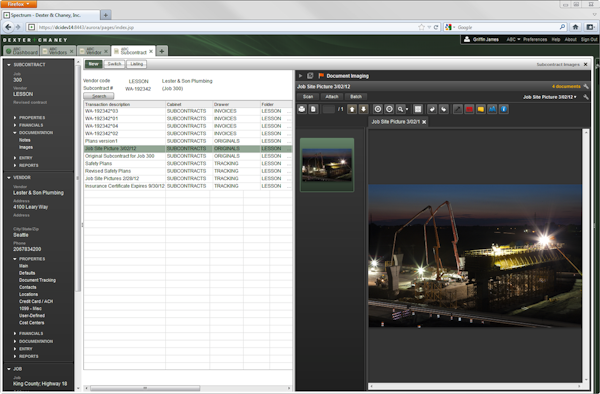The height and width of the screenshot is (394, 600).
Task: Go to next page with the down arrow
Action: coord(363,109)
